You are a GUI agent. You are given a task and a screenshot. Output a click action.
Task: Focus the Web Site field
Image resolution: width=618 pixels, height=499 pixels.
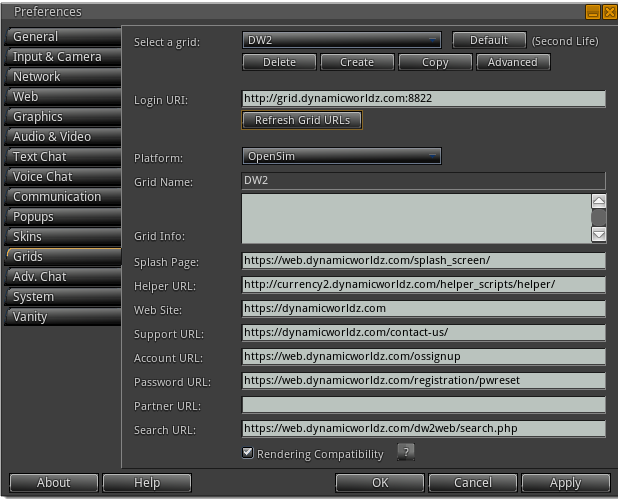point(424,309)
